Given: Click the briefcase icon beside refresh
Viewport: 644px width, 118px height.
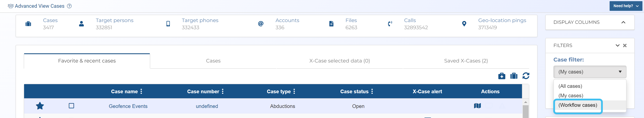Looking at the screenshot, I should [513, 76].
